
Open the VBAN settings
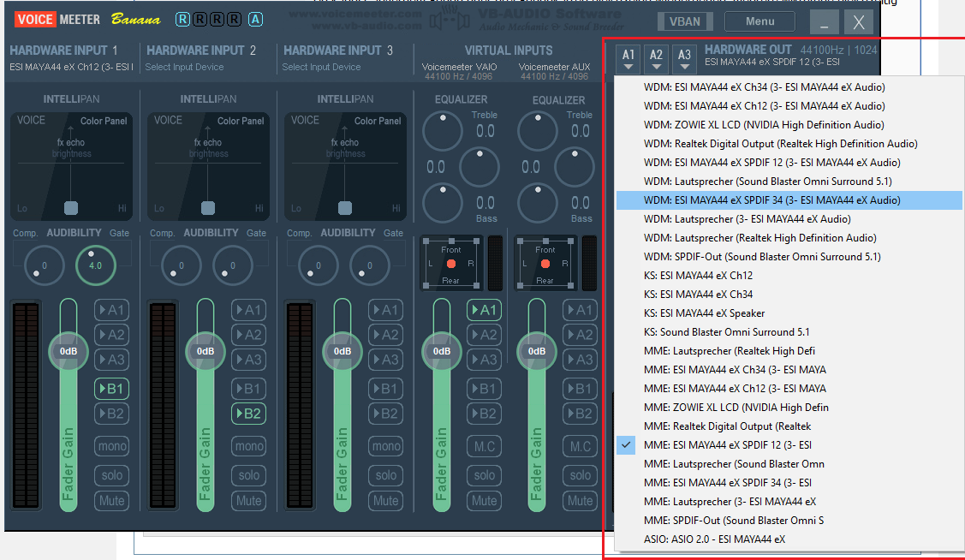684,21
